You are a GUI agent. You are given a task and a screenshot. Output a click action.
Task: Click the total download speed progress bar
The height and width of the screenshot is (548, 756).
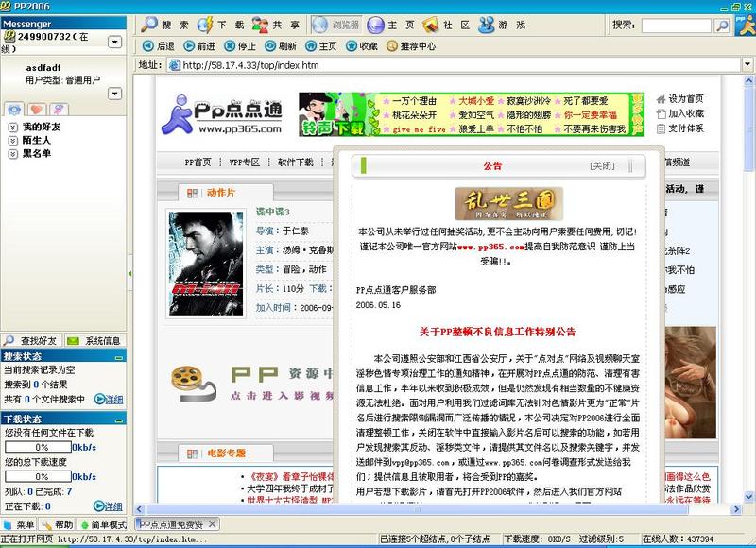click(x=38, y=477)
